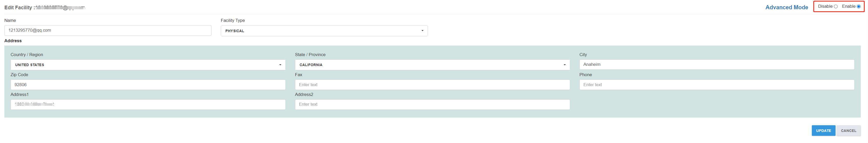868x143 pixels.
Task: Focus the City text field
Action: [716, 64]
